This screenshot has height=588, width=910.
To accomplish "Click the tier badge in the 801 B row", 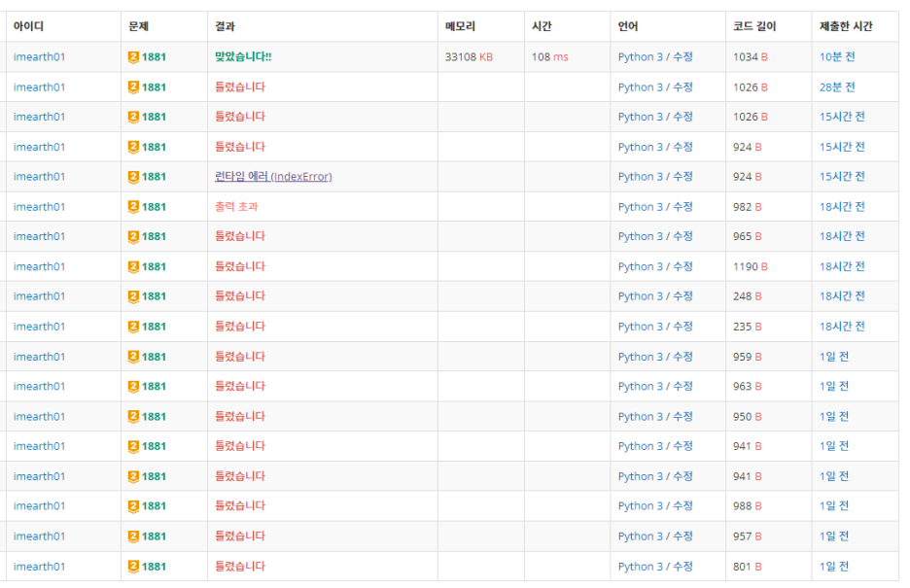I will click(x=133, y=566).
